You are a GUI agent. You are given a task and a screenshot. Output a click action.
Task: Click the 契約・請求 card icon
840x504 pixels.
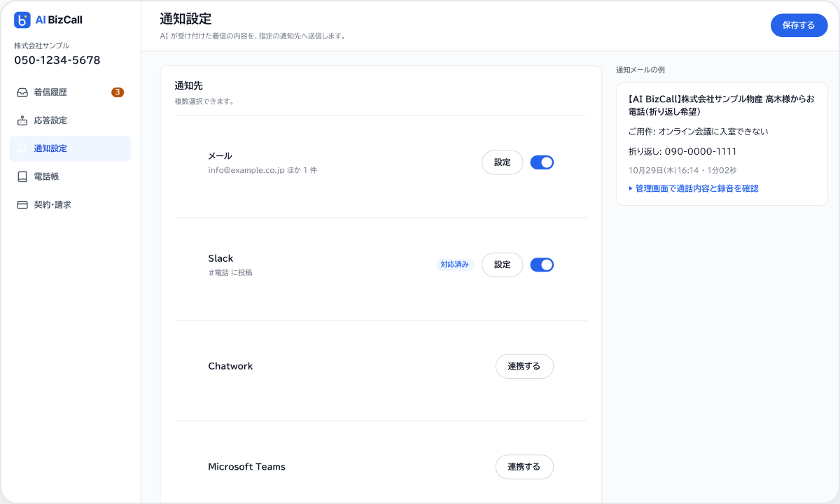[x=22, y=204]
